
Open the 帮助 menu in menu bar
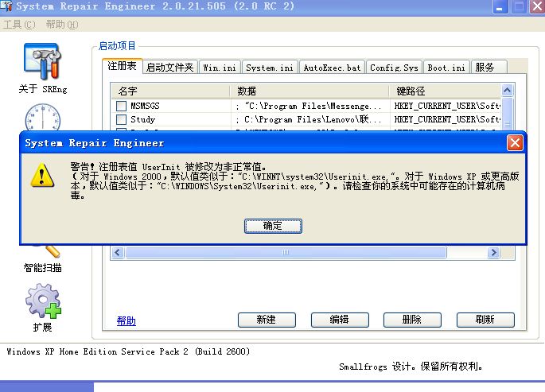62,25
